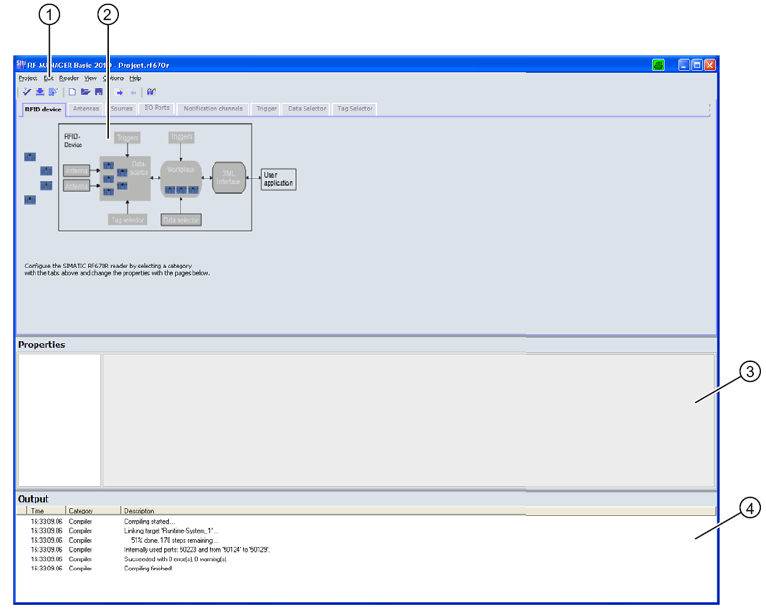Save the project with floppy disk icon
This screenshot has width=766, height=610.
99,92
